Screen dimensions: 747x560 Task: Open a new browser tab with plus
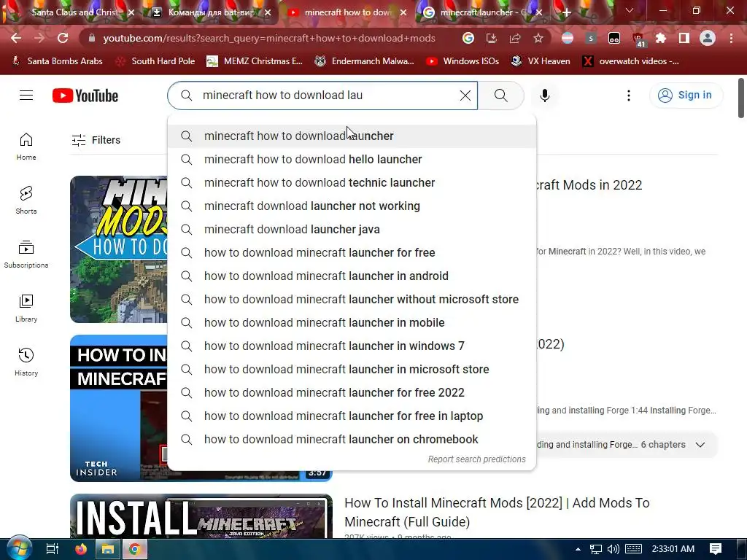coord(566,12)
